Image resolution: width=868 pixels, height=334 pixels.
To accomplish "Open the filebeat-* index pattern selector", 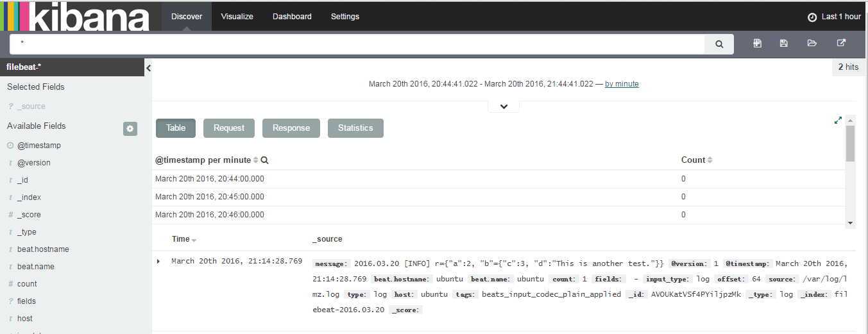I will coord(72,67).
